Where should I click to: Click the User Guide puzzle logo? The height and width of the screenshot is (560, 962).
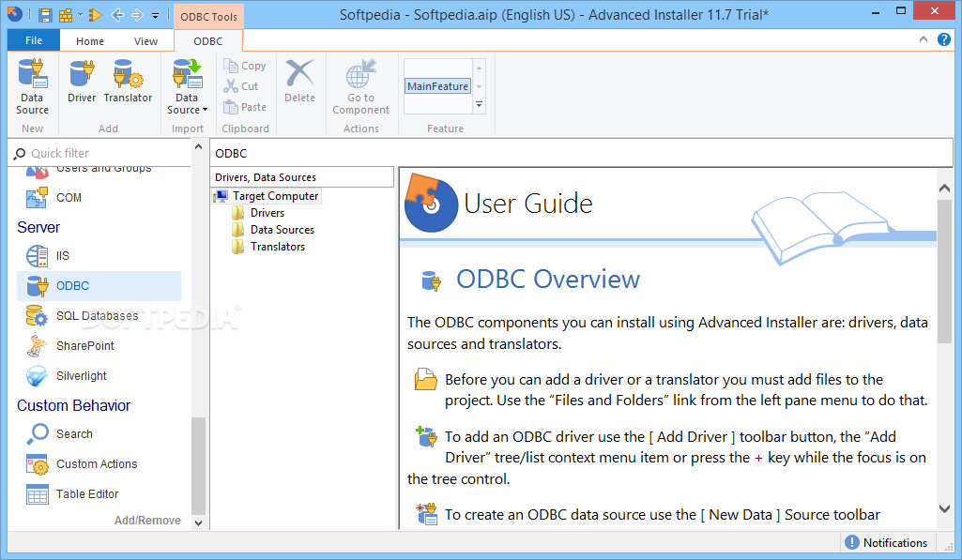click(x=431, y=203)
